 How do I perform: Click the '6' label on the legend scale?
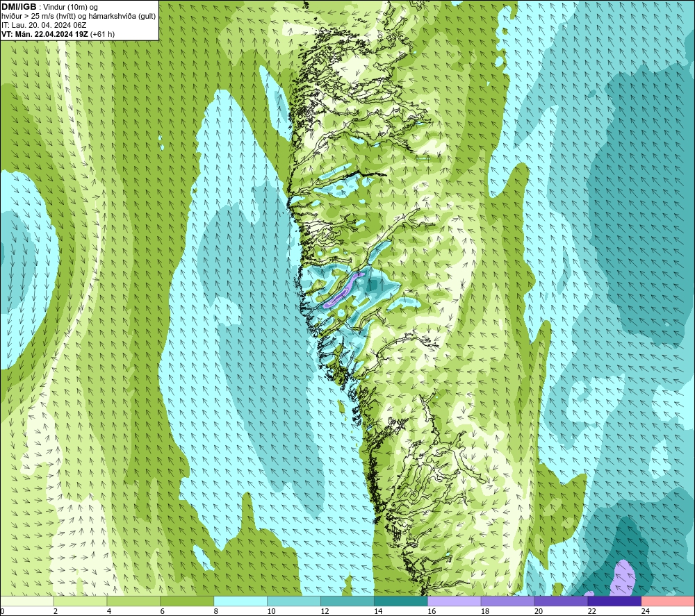pyautogui.click(x=162, y=611)
